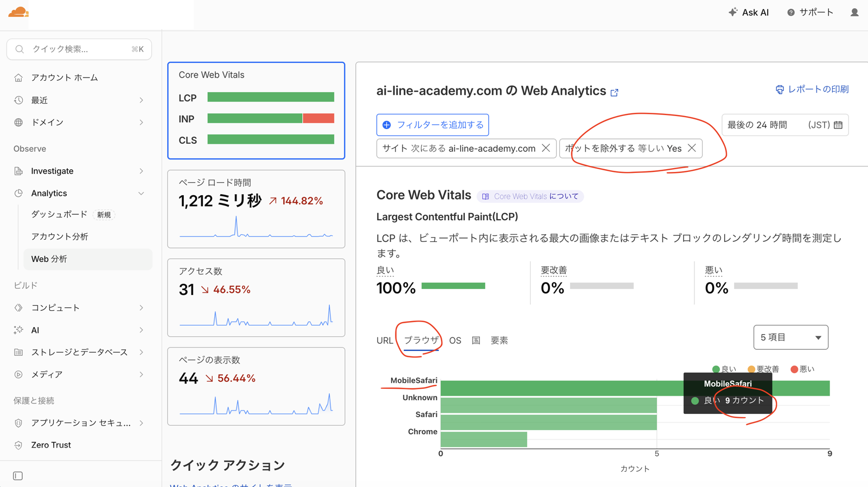Select the Core Web Vitals summary card

pos(256,111)
